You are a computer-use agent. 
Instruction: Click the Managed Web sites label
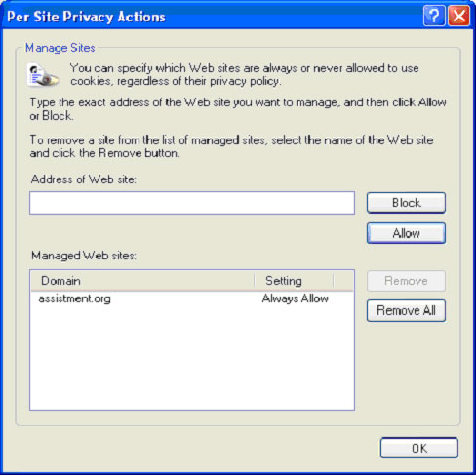[84, 256]
